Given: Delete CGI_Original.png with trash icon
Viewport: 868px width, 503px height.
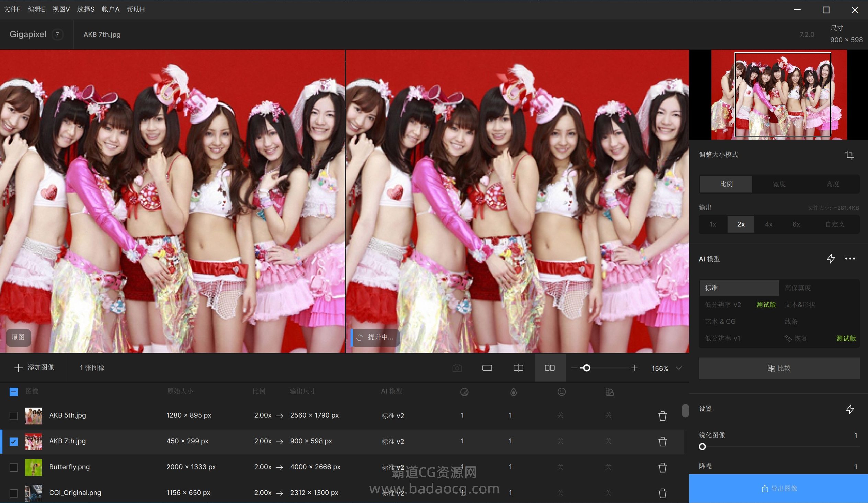Looking at the screenshot, I should pos(662,493).
